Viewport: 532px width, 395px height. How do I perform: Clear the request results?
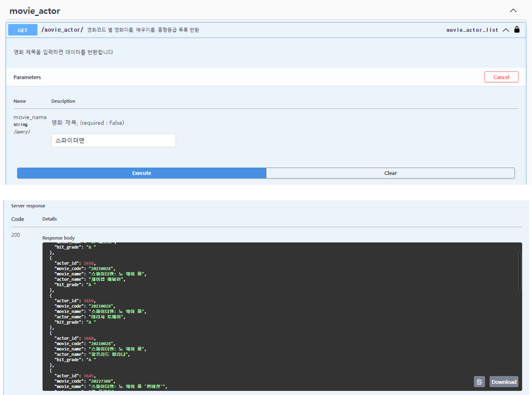pos(390,173)
